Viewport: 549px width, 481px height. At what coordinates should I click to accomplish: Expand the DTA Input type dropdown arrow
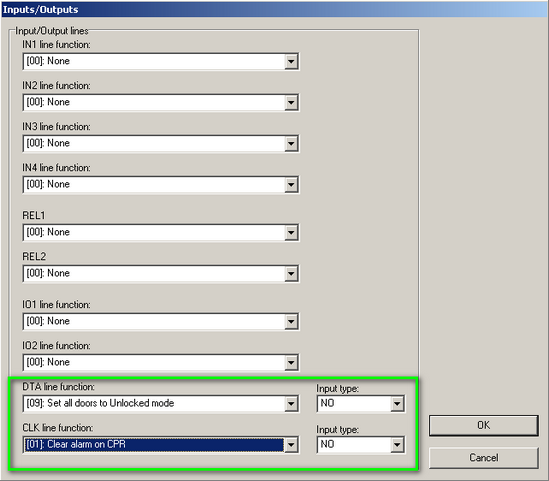(397, 404)
